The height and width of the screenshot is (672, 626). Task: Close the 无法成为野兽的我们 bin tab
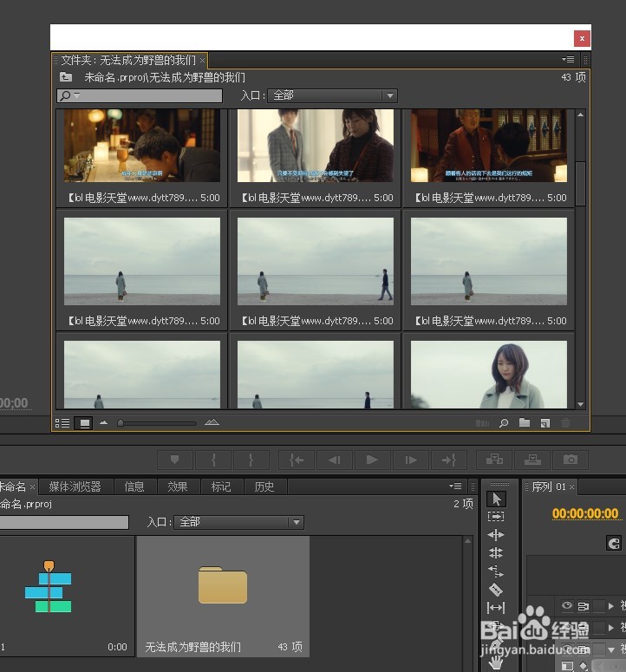tap(202, 61)
